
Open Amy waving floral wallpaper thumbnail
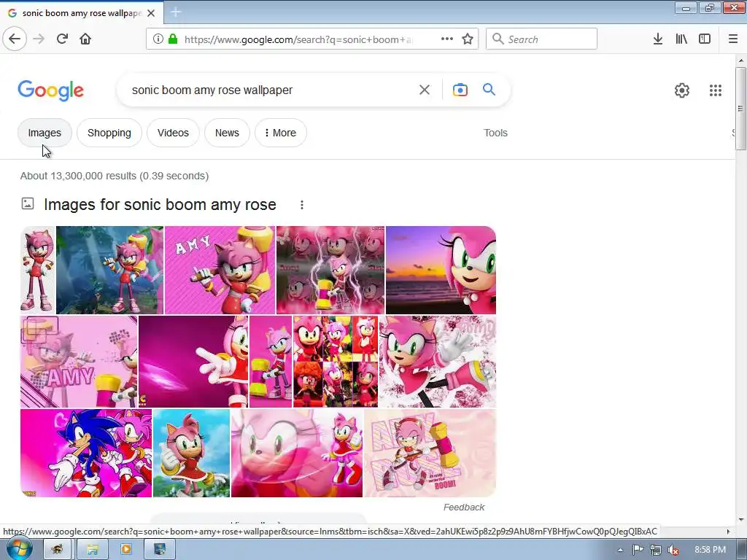[x=438, y=362]
